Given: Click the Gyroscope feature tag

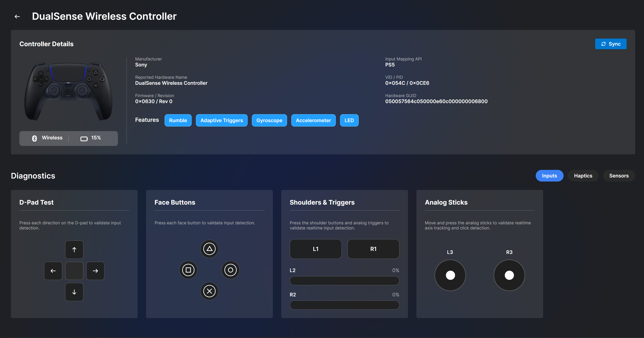Looking at the screenshot, I should point(269,120).
